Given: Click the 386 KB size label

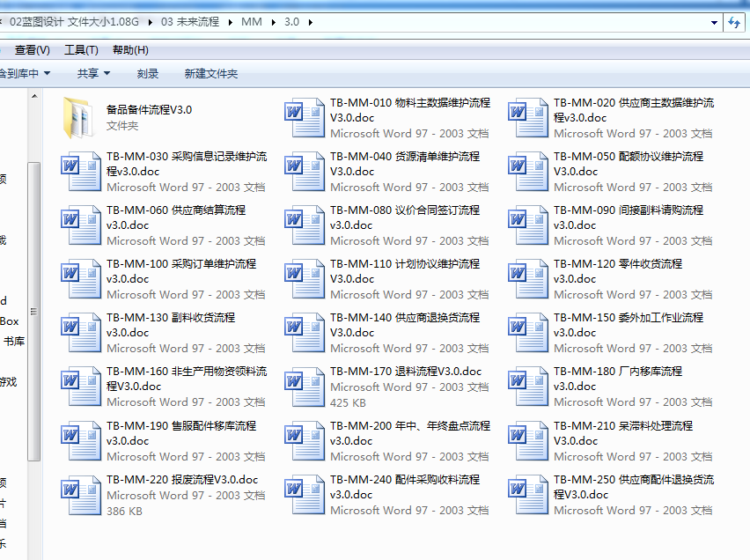Looking at the screenshot, I should (124, 512).
